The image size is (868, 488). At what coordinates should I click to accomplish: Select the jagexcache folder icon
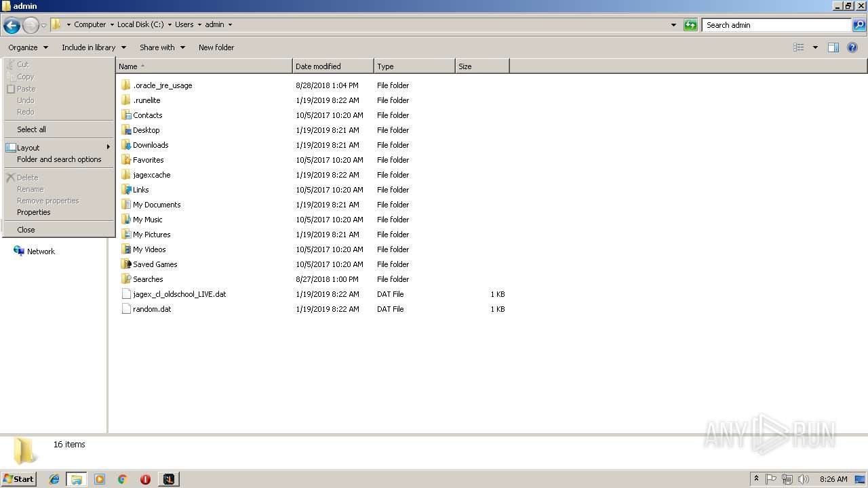point(126,175)
